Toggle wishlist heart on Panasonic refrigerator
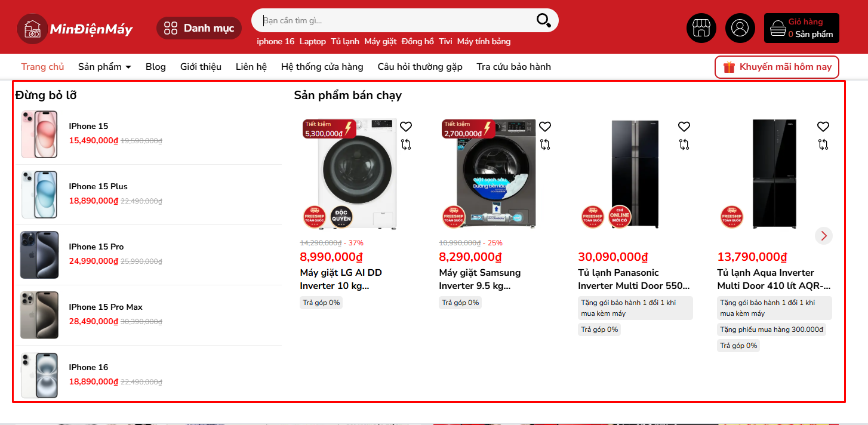The image size is (868, 425). click(x=684, y=127)
